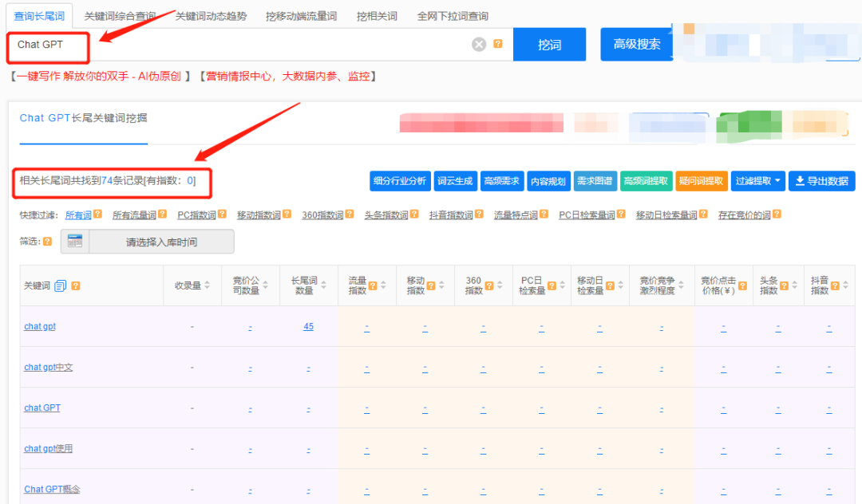Screen dimensions: 862x504
Task: Sort table by 竞价公司数量 column arrows
Action: 266,285
